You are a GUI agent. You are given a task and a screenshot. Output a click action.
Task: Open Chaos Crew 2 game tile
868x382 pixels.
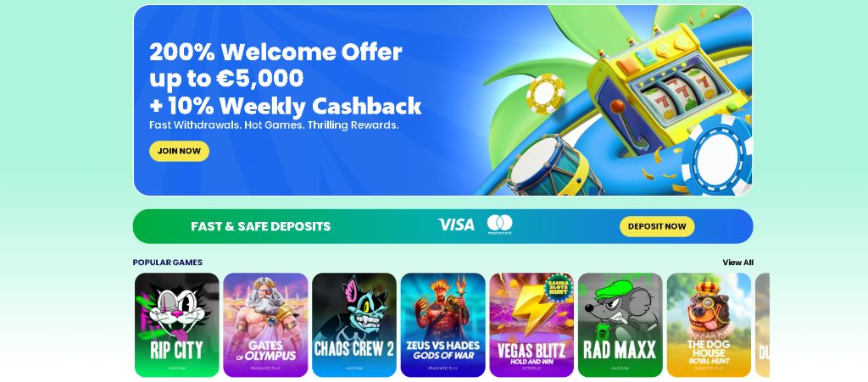tap(353, 324)
